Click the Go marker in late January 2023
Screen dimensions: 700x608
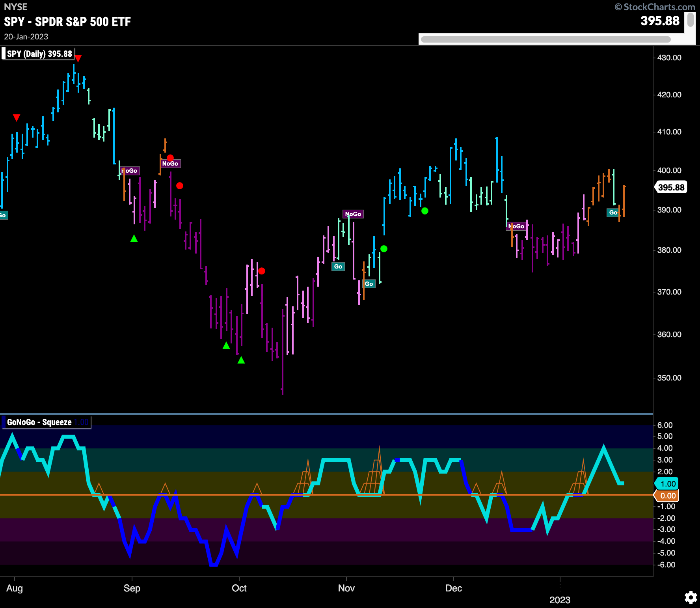[x=613, y=213]
